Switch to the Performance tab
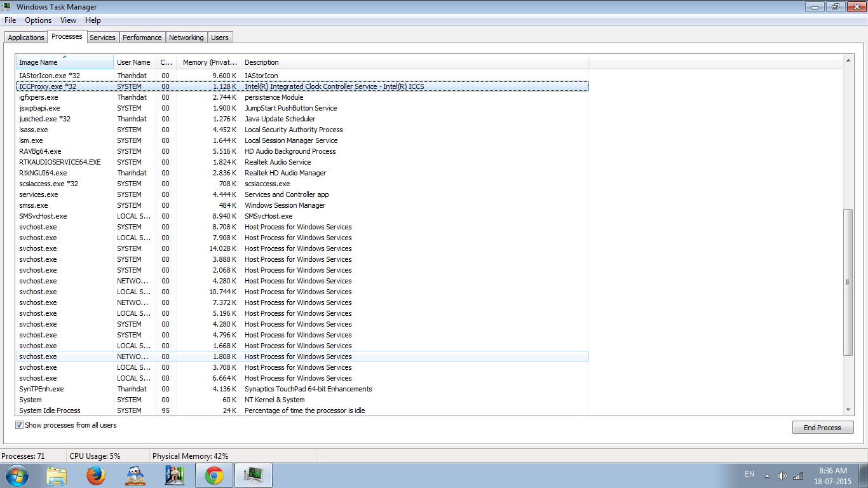Screen dimensions: 868x488 click(x=142, y=37)
